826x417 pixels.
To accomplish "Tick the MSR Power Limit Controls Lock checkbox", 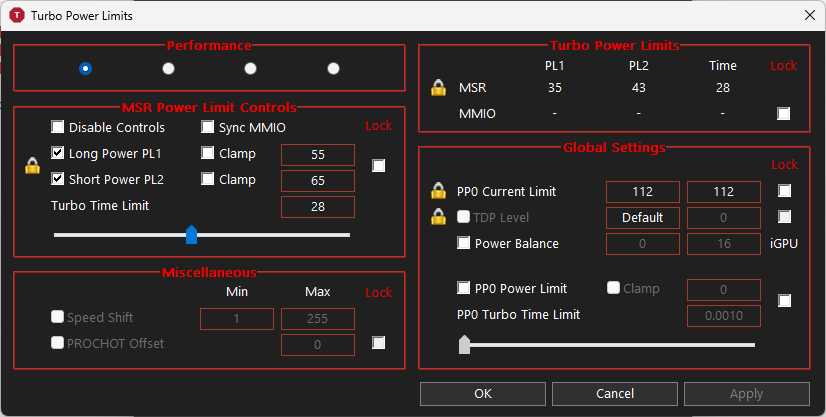I will (x=378, y=166).
